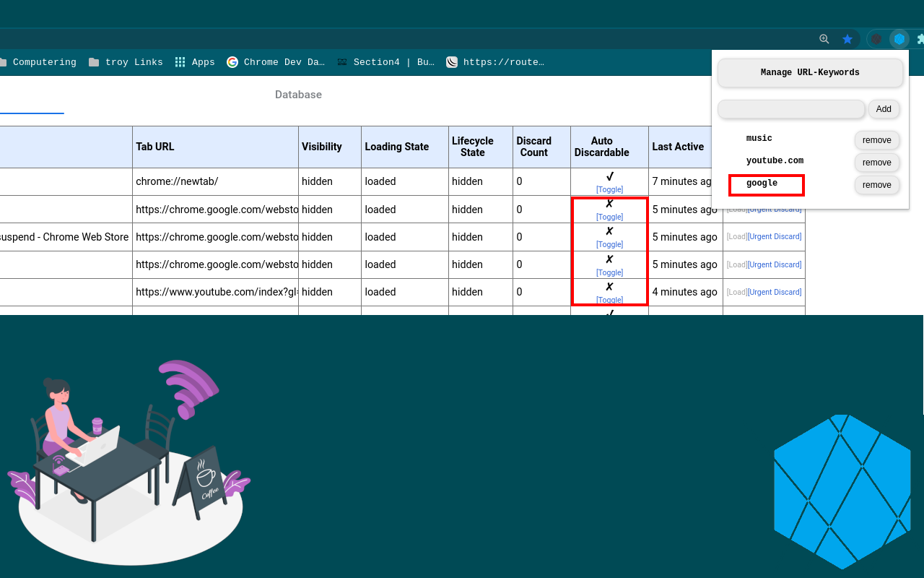Open the troy Links bookmarks folder
Screen dimensions: 924x578
126,62
